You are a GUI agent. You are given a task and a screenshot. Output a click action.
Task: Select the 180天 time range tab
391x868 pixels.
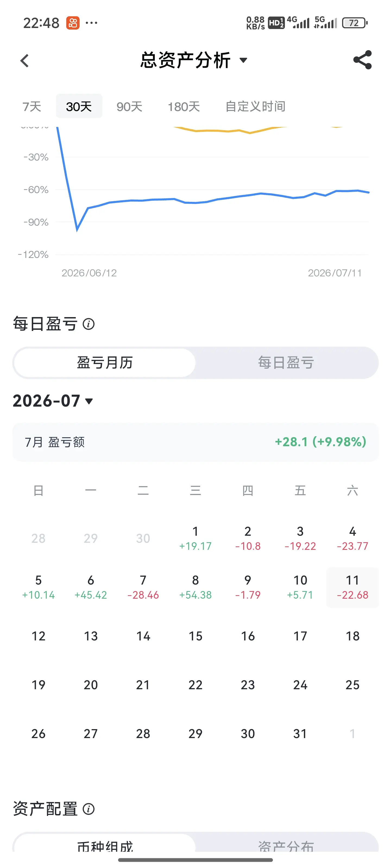click(x=184, y=107)
